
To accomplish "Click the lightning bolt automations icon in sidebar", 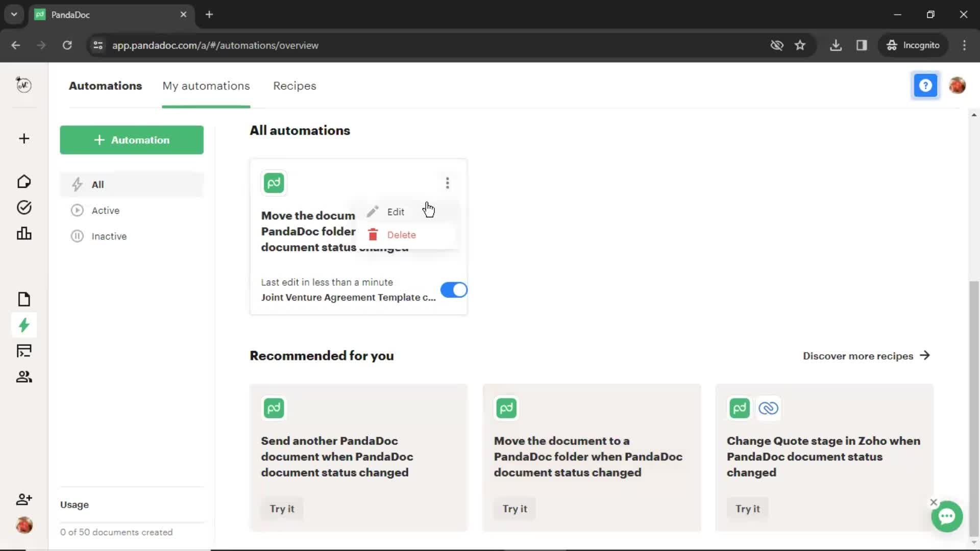I will point(23,325).
